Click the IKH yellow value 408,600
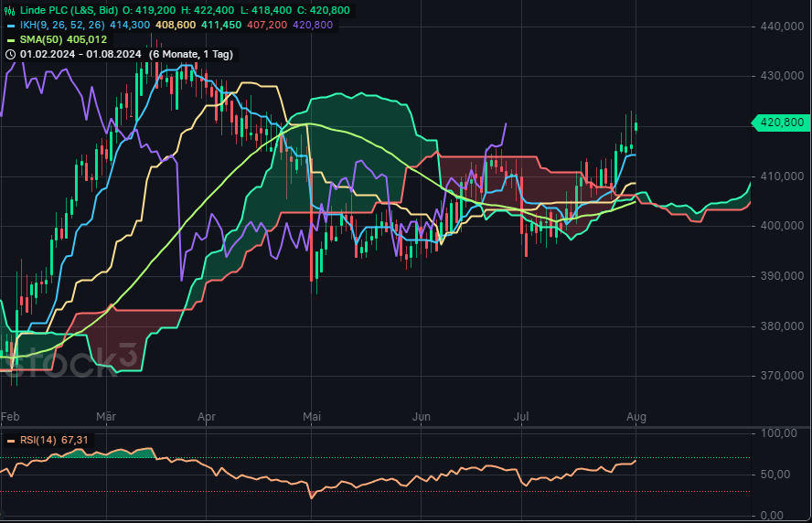 (x=176, y=25)
